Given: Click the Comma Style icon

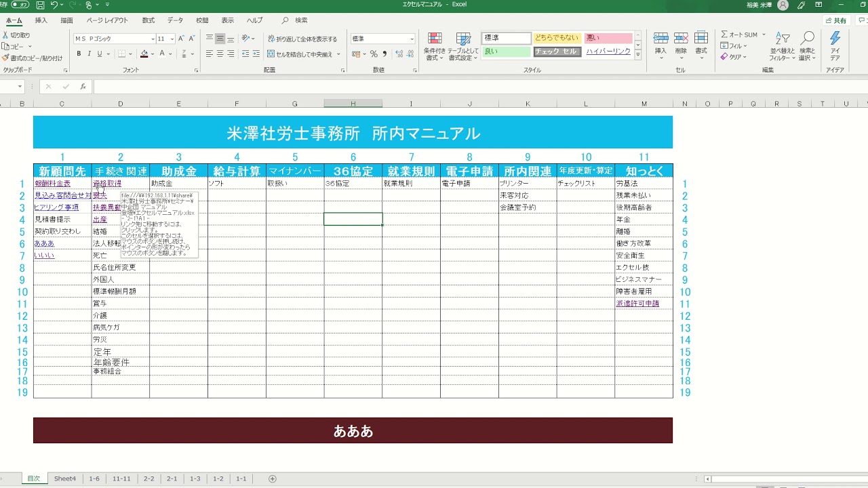Looking at the screenshot, I should [384, 54].
